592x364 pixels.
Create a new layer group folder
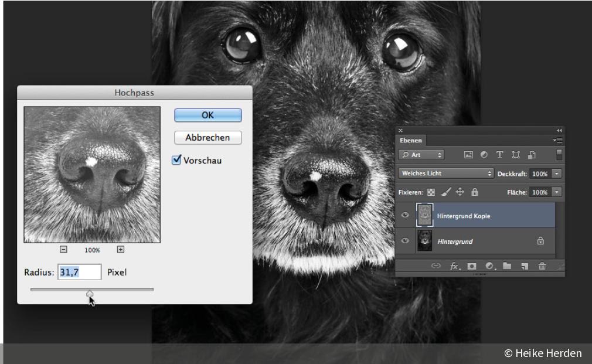click(507, 266)
